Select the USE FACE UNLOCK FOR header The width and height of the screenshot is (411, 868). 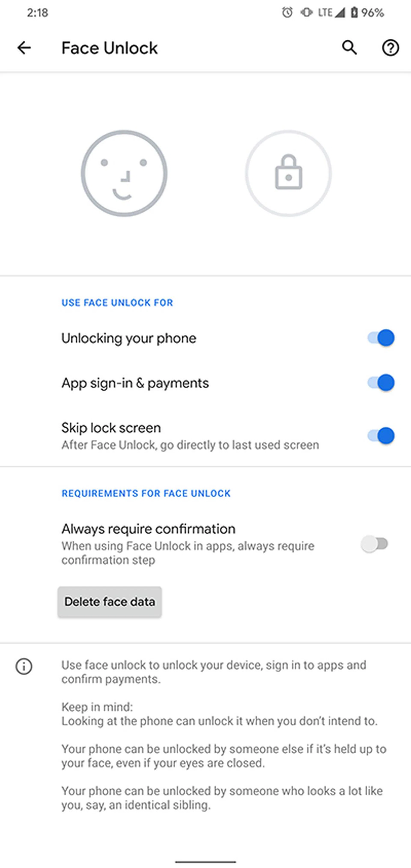point(117,302)
